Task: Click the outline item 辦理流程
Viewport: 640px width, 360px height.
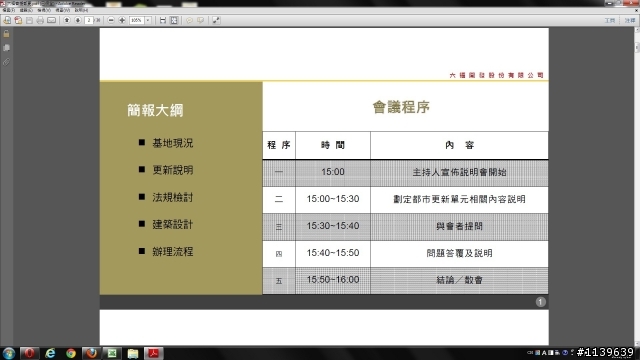Action: [x=173, y=252]
